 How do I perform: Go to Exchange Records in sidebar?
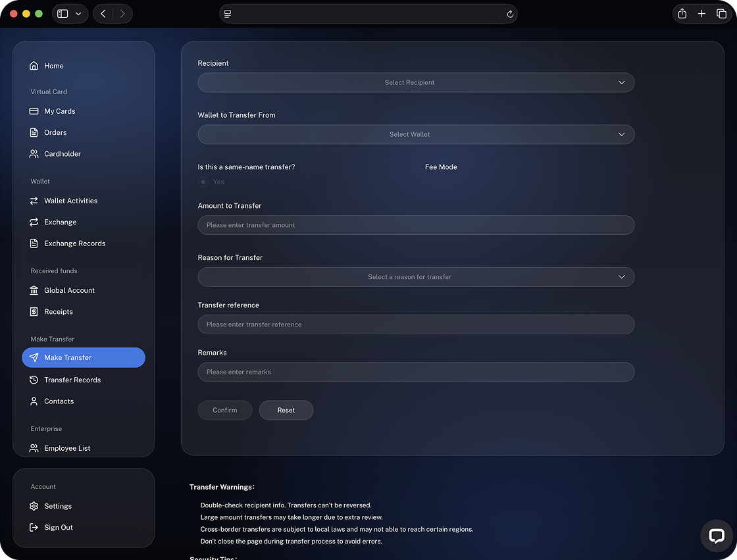click(74, 243)
